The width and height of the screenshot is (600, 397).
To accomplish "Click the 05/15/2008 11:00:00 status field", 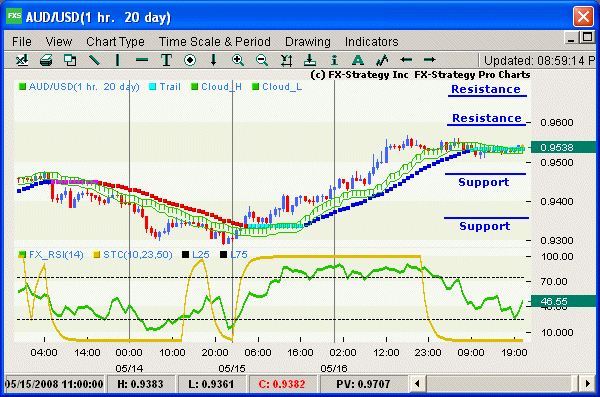I will (54, 384).
